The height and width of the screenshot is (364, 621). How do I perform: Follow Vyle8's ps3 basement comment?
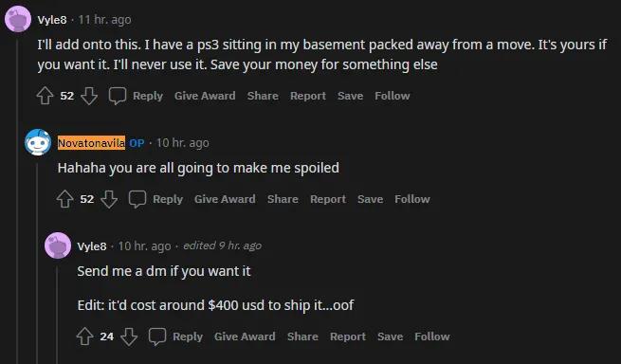[393, 96]
